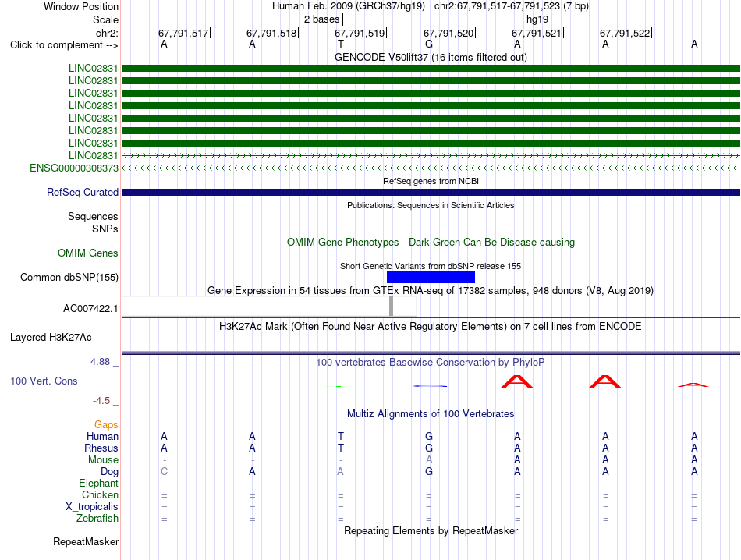Click the SNPs track label
This screenshot has width=741, height=560.
click(x=105, y=229)
